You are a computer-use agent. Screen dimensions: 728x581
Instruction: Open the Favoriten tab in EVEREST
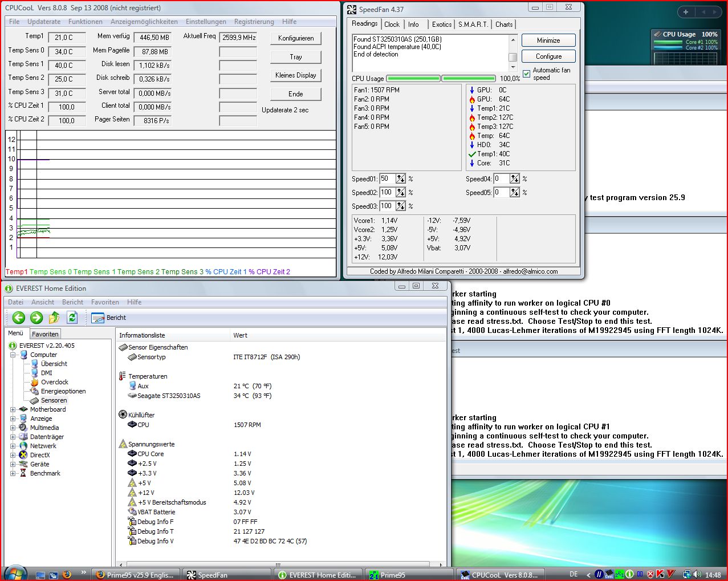click(x=45, y=334)
